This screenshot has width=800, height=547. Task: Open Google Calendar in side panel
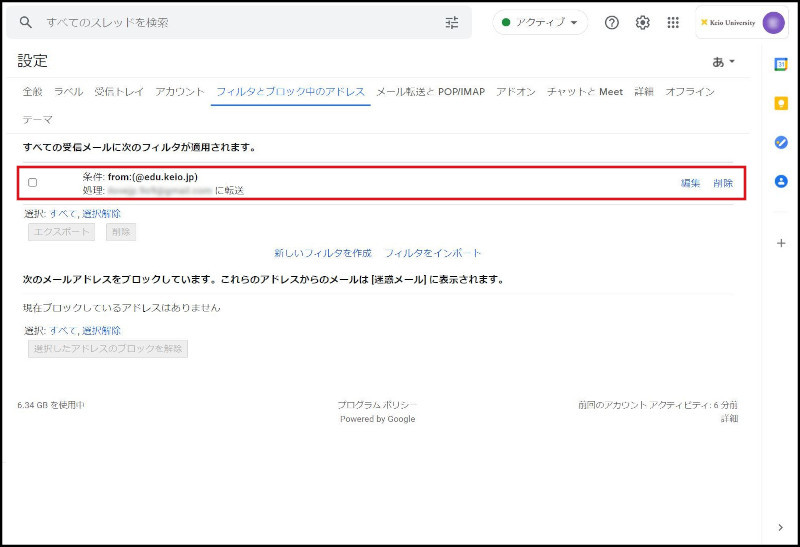pos(781,64)
